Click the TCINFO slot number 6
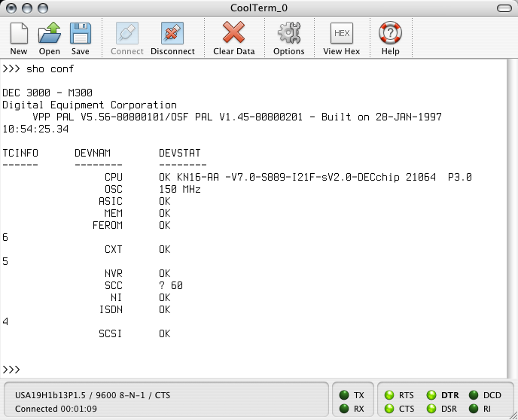The width and height of the screenshot is (518, 420). click(5, 237)
